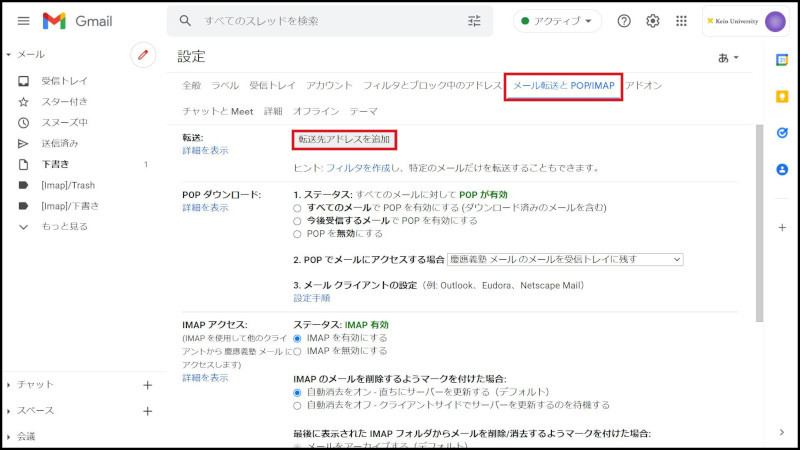
Task: Open Google Calendar in side panel
Action: [x=782, y=60]
